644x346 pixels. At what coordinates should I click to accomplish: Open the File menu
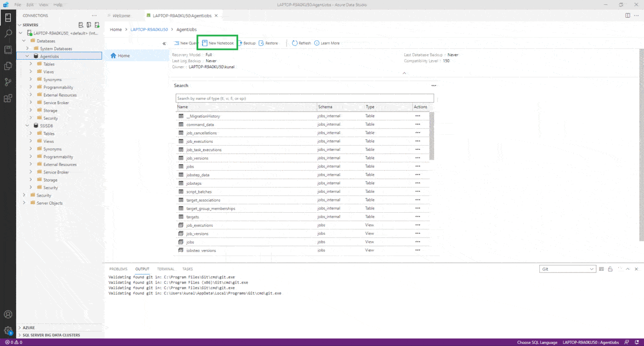click(x=18, y=4)
